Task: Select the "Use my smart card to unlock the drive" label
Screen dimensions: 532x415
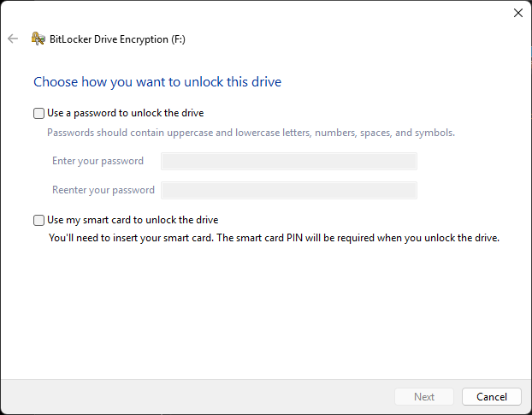Action: click(133, 220)
